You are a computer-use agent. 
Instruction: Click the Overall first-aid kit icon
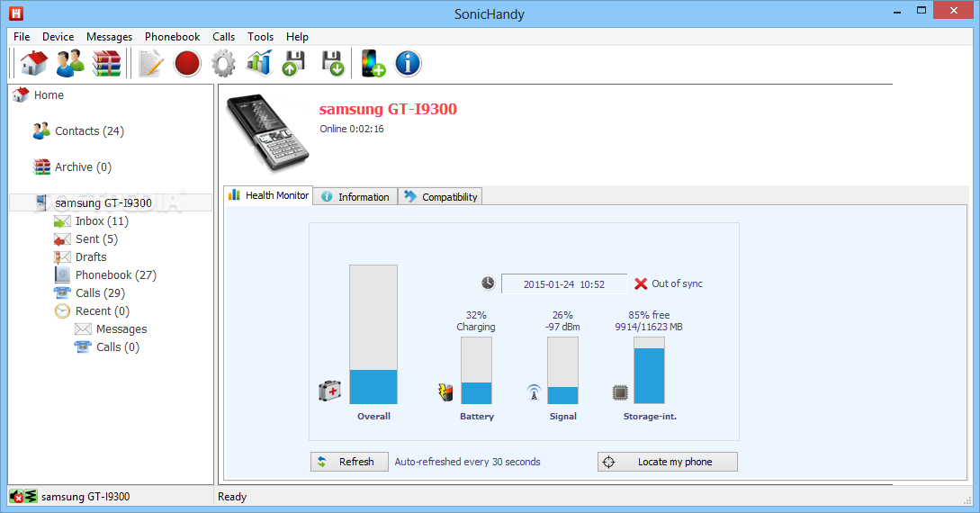click(330, 391)
